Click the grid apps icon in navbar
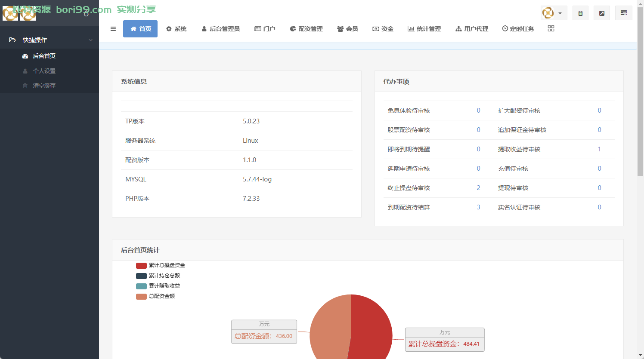The image size is (644, 359). 551,28
